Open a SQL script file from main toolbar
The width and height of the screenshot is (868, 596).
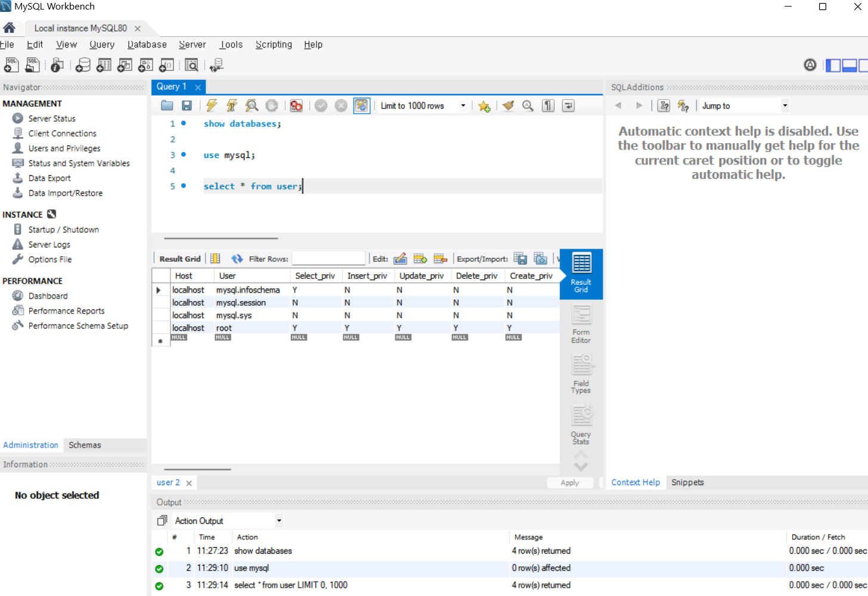[32, 65]
